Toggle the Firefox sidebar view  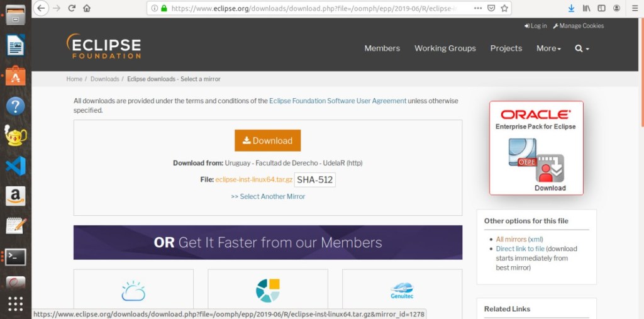(x=601, y=8)
